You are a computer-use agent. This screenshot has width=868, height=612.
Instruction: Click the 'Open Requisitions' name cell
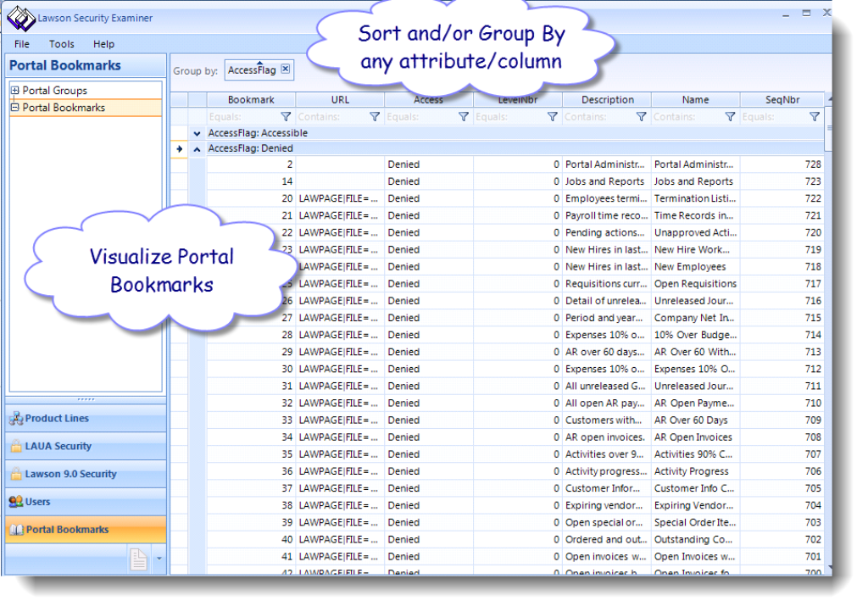click(x=696, y=284)
